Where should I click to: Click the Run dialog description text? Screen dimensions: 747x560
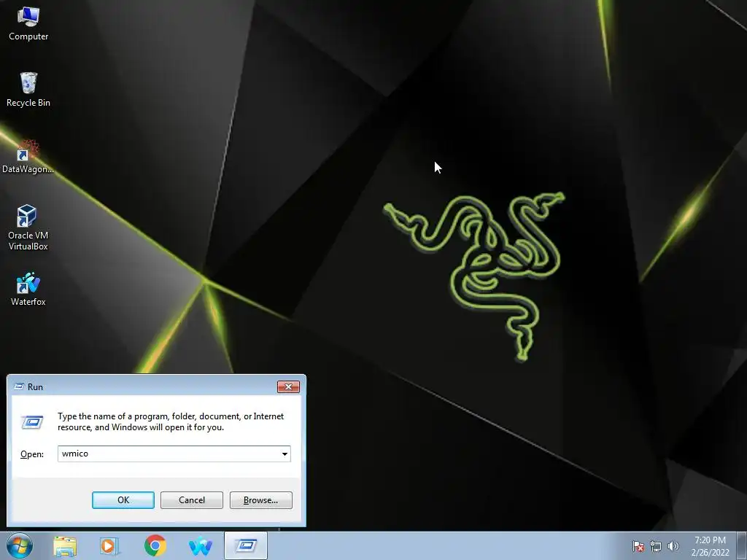tap(171, 421)
